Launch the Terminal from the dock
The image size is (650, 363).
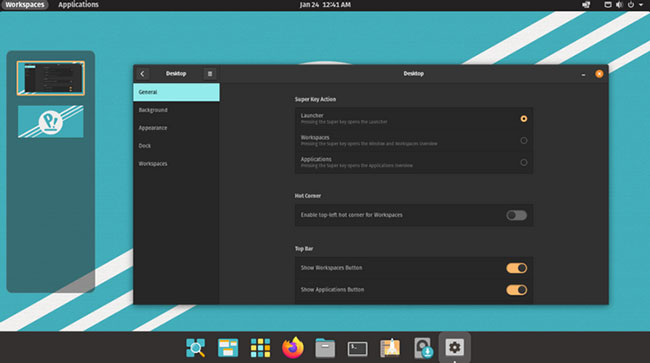coord(357,348)
